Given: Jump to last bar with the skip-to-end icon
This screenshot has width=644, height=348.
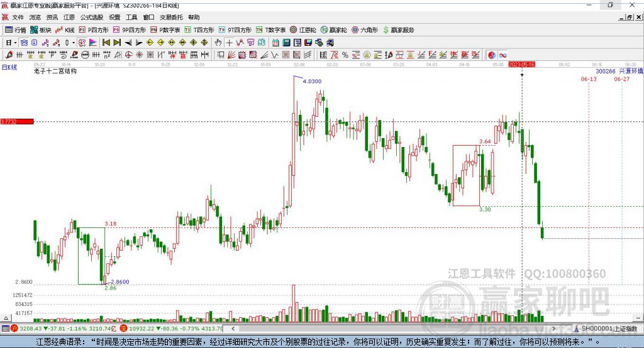Looking at the screenshot, I should (117, 43).
